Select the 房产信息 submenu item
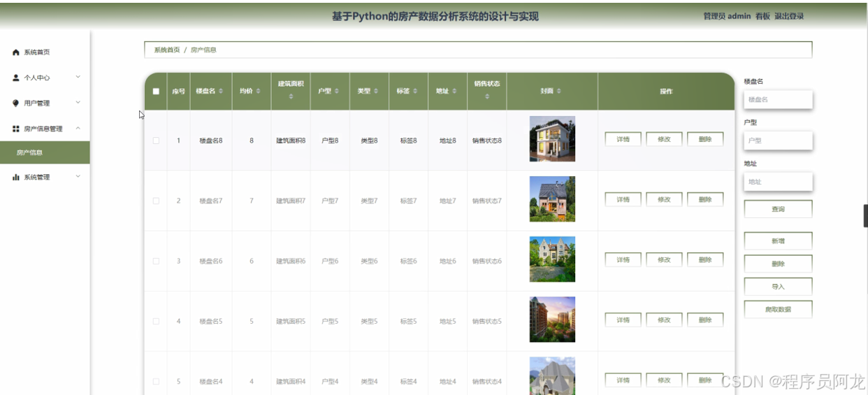Screen dimensions: 868x395 pos(30,152)
